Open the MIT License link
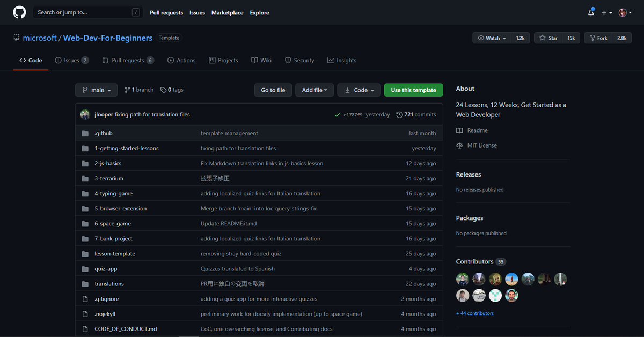 [x=477, y=145]
